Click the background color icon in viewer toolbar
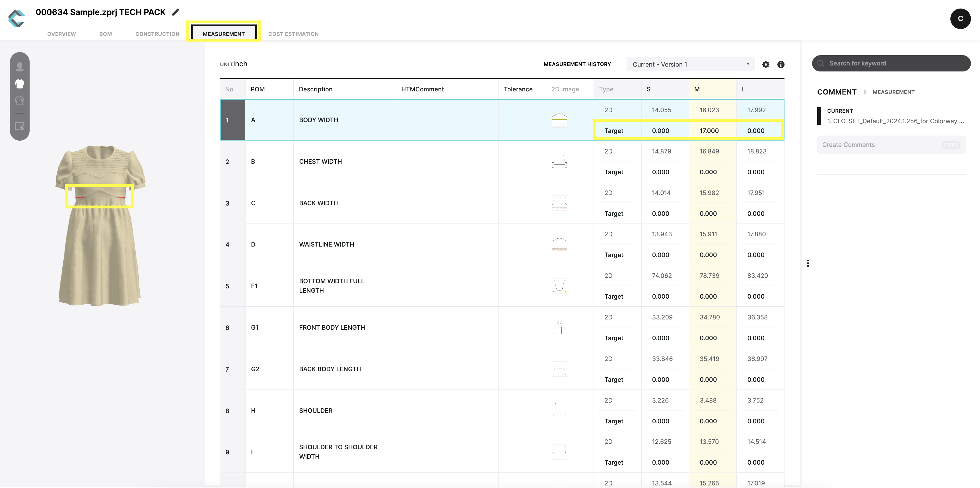Image resolution: width=980 pixels, height=488 pixels. click(x=20, y=126)
